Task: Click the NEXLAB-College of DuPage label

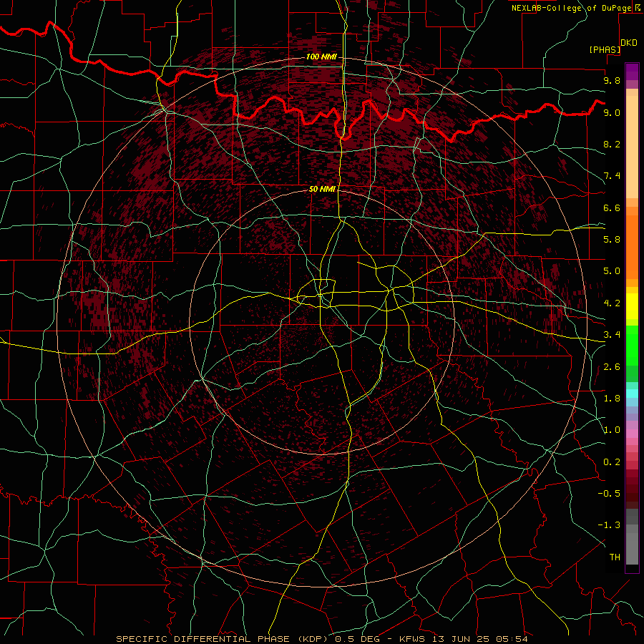Action: 572,8
